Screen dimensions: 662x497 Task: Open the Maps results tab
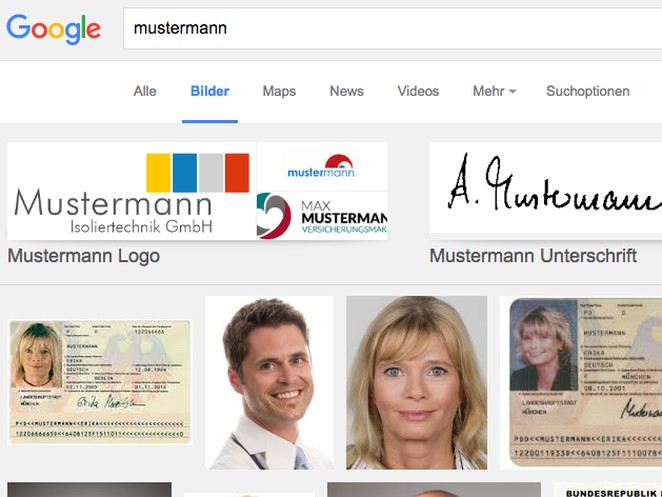pyautogui.click(x=279, y=91)
